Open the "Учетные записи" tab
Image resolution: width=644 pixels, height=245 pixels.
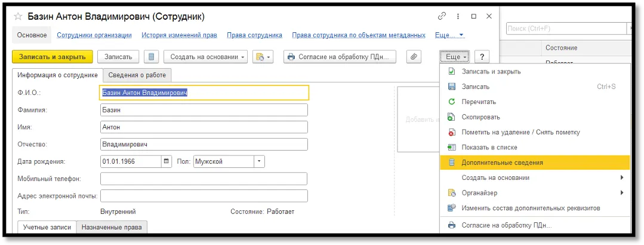(x=47, y=227)
